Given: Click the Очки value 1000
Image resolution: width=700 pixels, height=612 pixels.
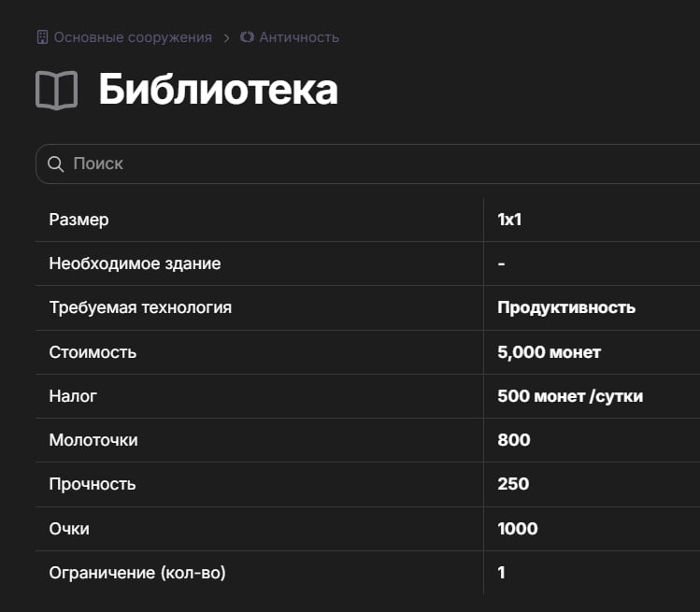Looking at the screenshot, I should click(x=518, y=529).
